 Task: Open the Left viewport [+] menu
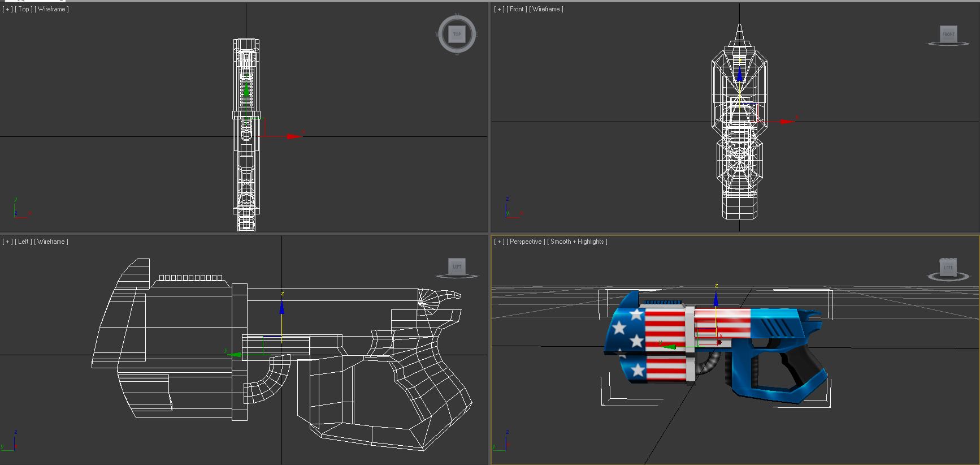(x=8, y=242)
